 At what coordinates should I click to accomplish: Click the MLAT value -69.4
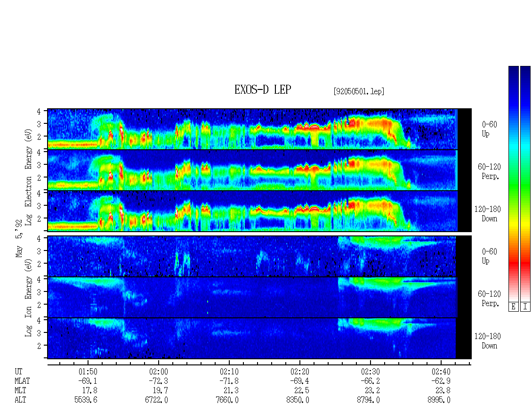coord(299,381)
